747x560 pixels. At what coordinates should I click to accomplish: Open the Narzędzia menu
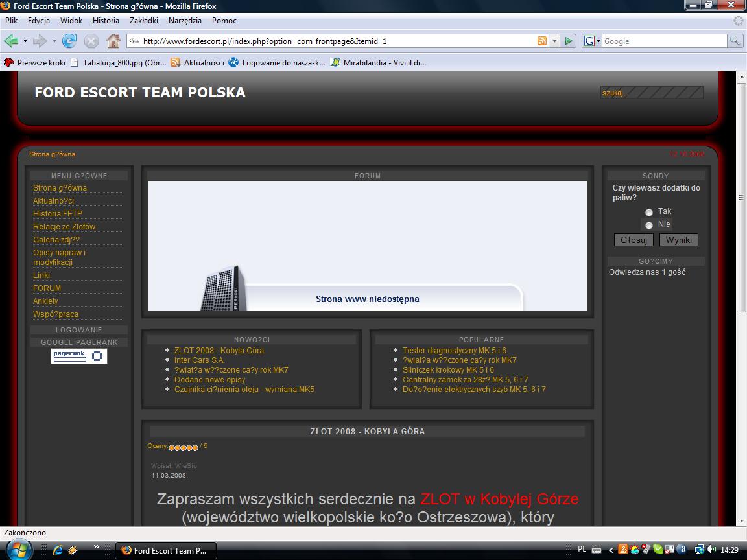(185, 21)
